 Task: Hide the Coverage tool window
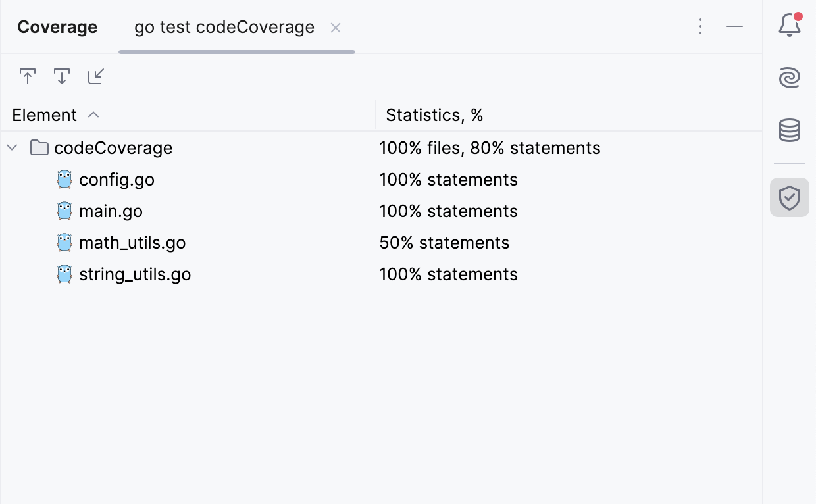click(x=734, y=26)
